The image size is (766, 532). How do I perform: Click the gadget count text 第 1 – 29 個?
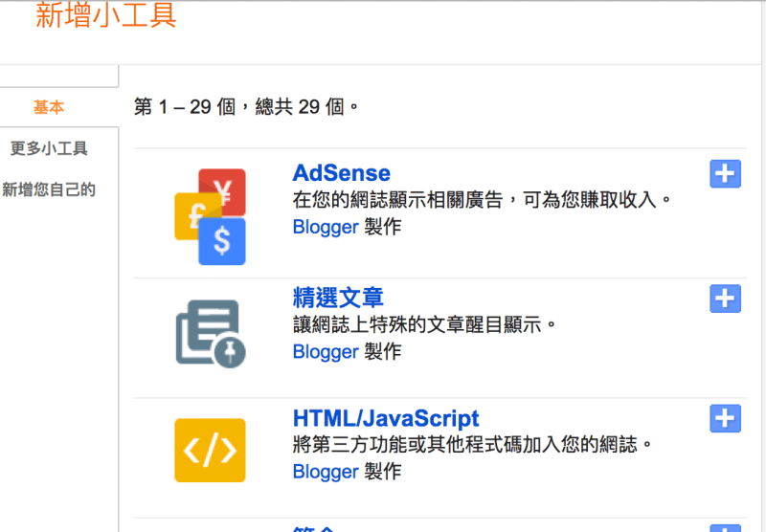[x=185, y=106]
